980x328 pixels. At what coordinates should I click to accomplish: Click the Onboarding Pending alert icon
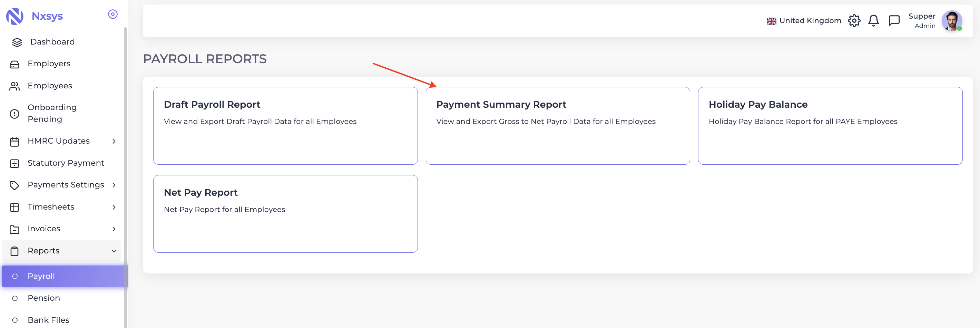[14, 113]
